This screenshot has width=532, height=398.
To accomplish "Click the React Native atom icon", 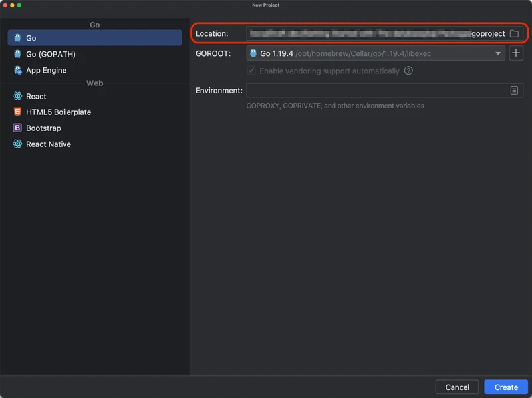I will pos(17,144).
